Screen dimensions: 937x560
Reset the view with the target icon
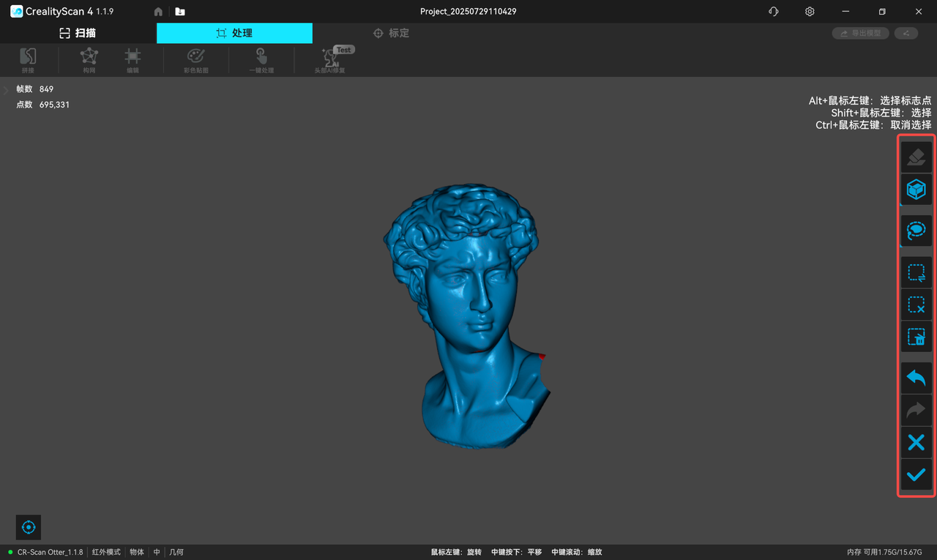click(29, 527)
